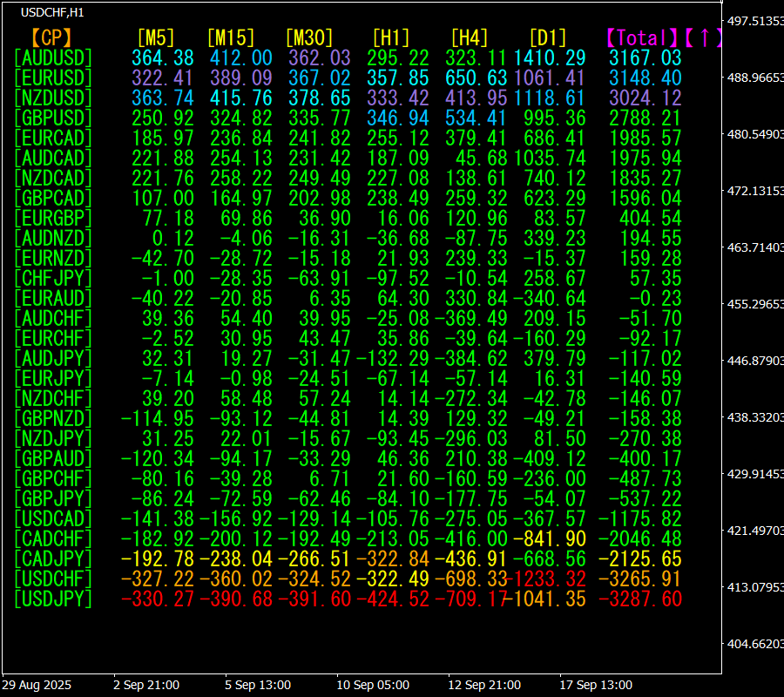Click the magenta [Total] header

pyautogui.click(x=642, y=38)
